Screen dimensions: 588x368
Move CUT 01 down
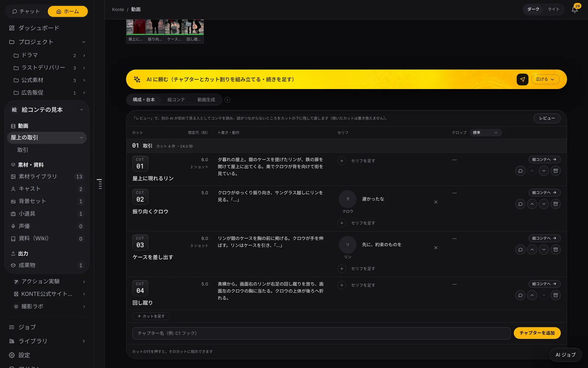coord(544,171)
